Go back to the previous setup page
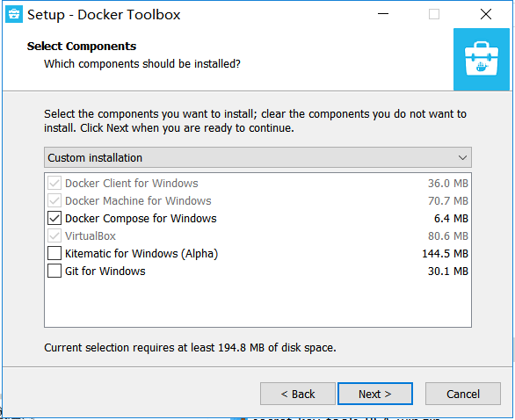The width and height of the screenshot is (515, 420). [298, 394]
